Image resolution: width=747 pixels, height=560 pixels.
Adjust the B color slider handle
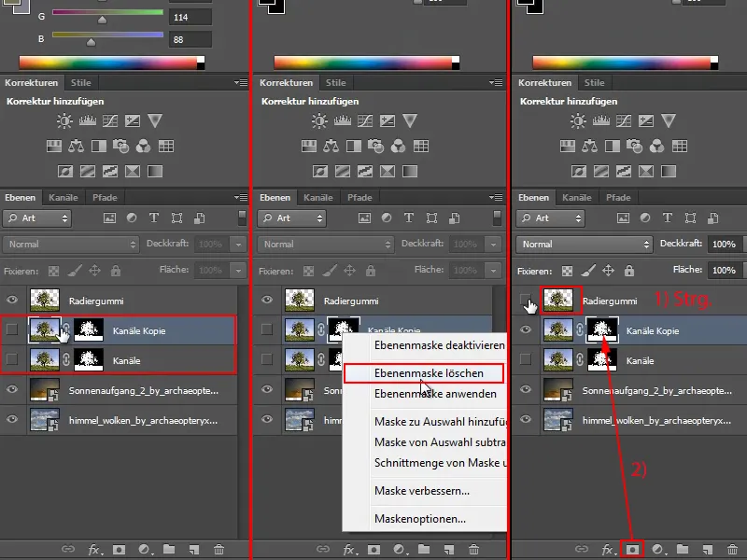(x=91, y=42)
